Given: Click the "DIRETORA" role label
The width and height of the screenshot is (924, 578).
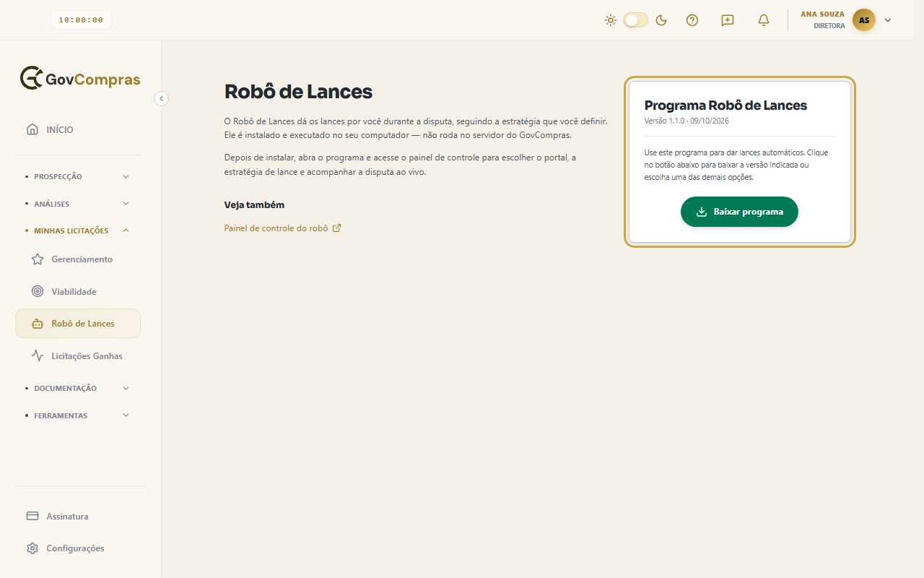Looking at the screenshot, I should click(829, 26).
